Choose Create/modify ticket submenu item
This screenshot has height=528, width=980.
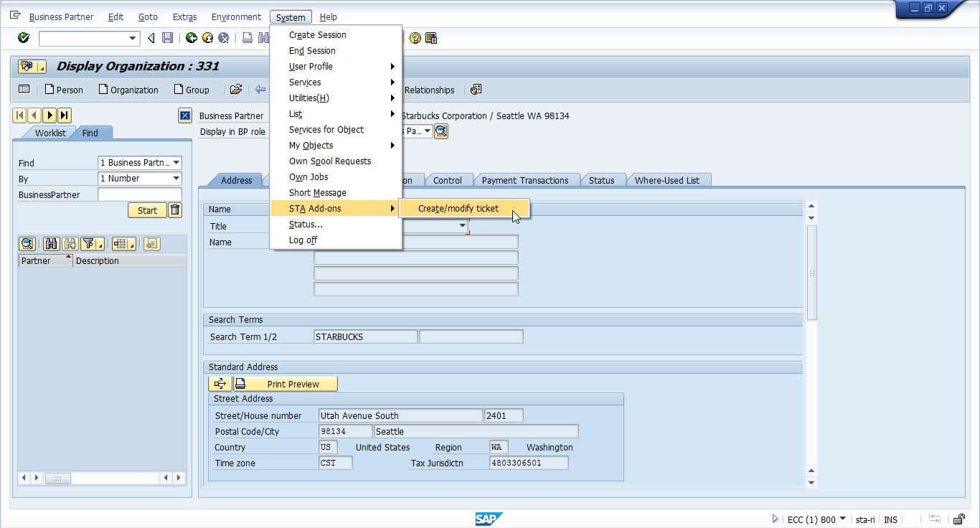tap(464, 208)
